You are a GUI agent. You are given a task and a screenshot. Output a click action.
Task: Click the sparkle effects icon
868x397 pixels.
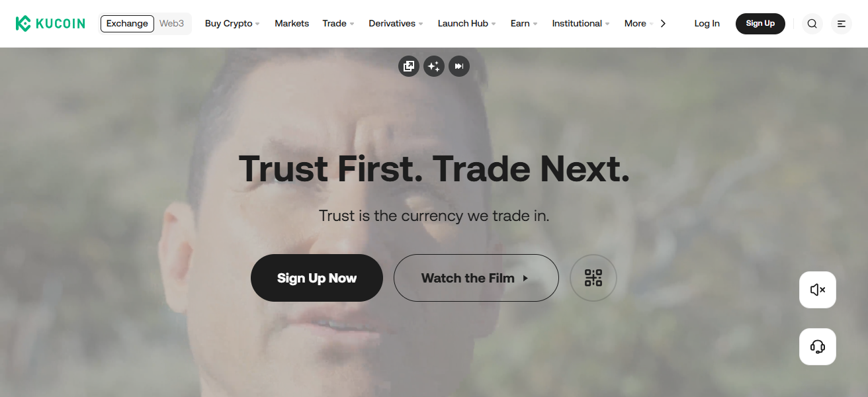(434, 66)
